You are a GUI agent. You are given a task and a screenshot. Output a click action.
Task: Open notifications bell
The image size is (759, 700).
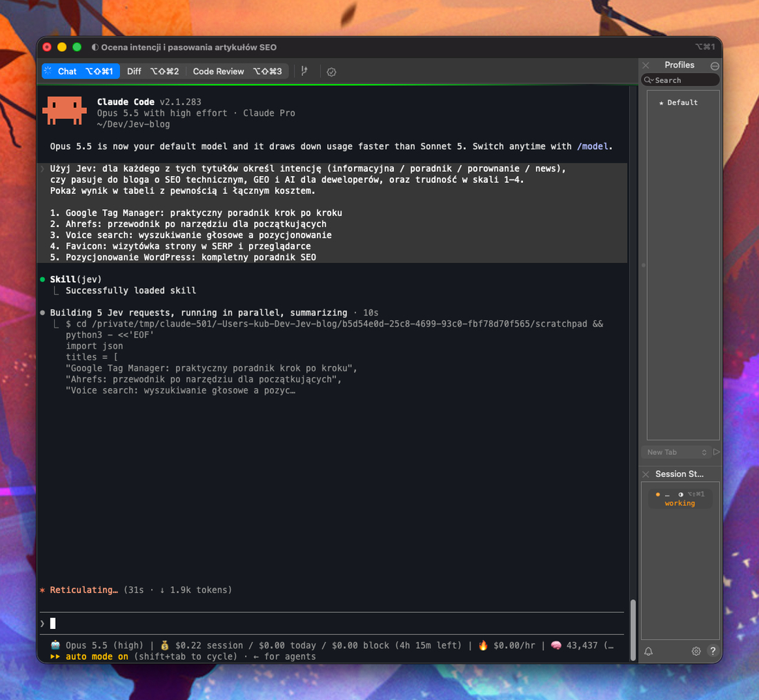tap(649, 651)
